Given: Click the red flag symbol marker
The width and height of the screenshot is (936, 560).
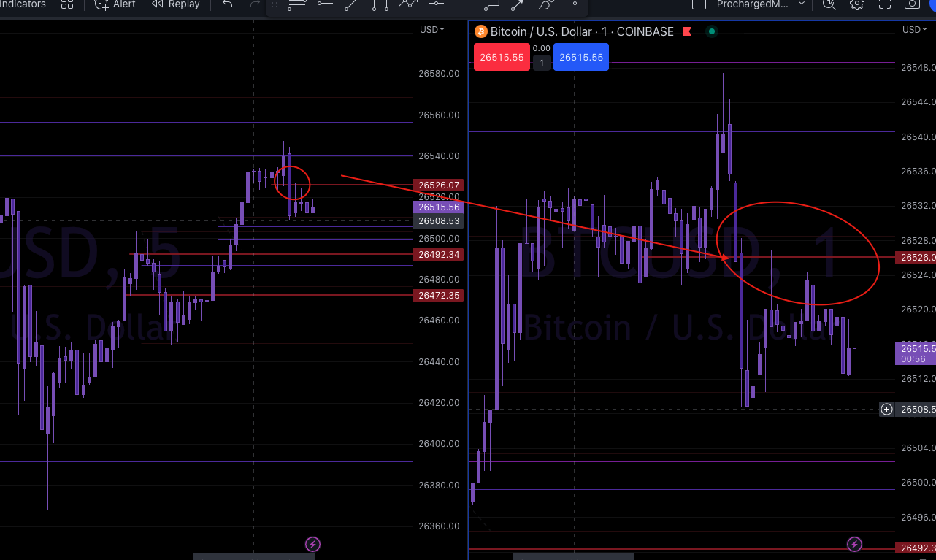Looking at the screenshot, I should point(687,31).
